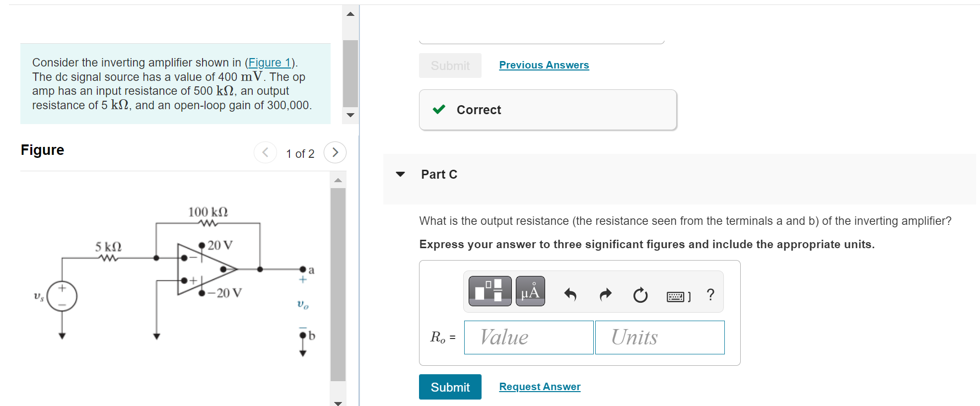980x406 pixels.
Task: Collapse the Part C section triangle
Action: [x=400, y=174]
